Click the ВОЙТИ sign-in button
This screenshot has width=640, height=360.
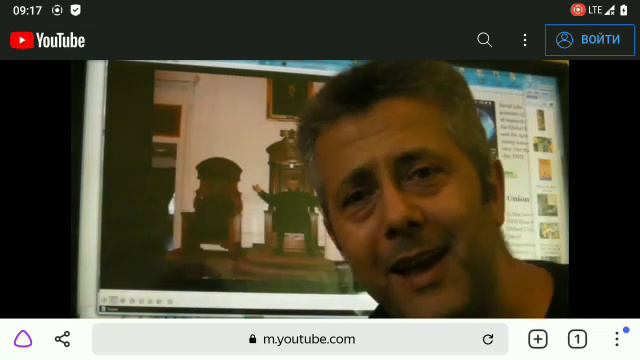pos(590,40)
